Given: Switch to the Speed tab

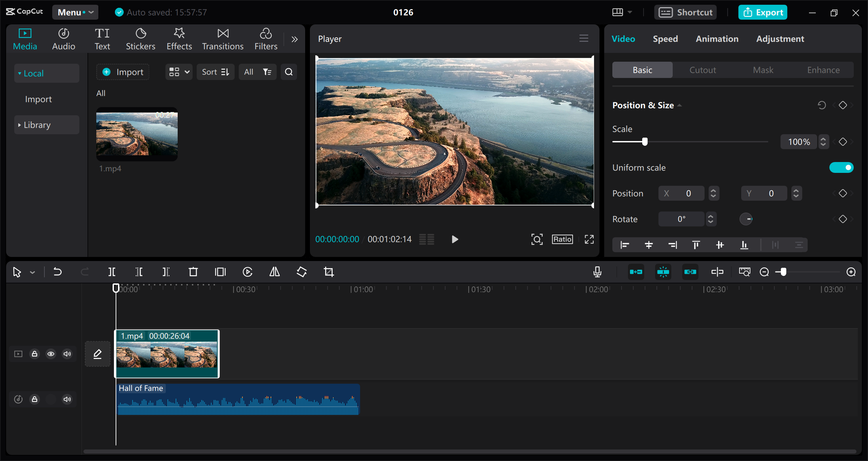Looking at the screenshot, I should point(665,38).
